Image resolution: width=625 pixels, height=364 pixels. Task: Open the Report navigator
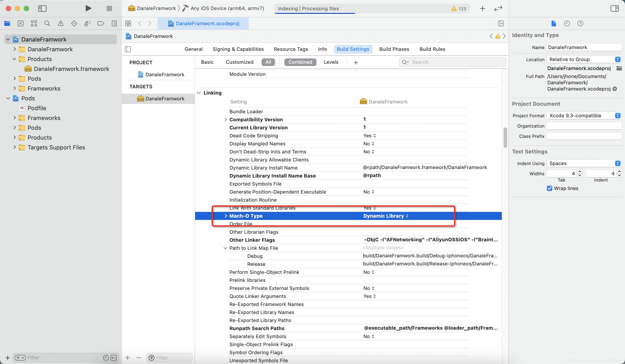pos(114,24)
